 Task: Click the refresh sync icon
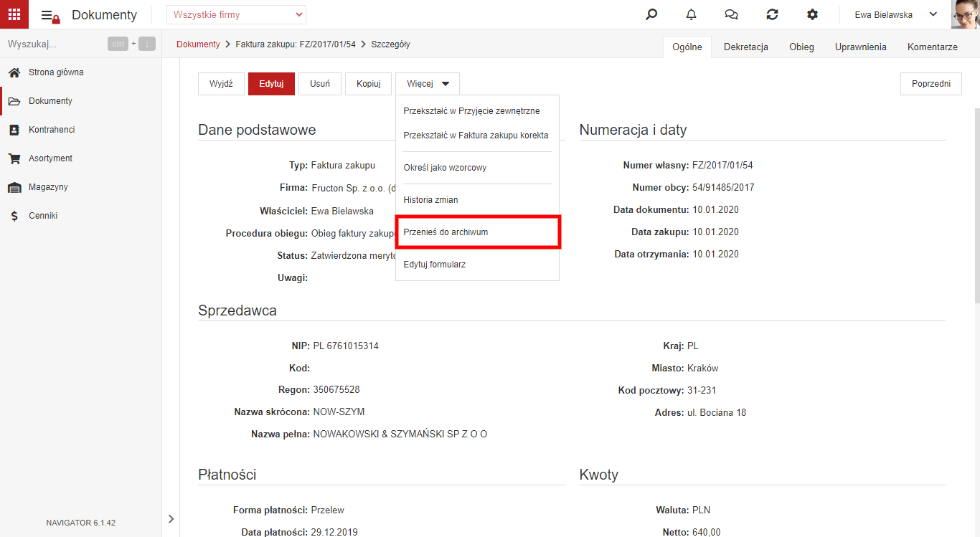[772, 14]
